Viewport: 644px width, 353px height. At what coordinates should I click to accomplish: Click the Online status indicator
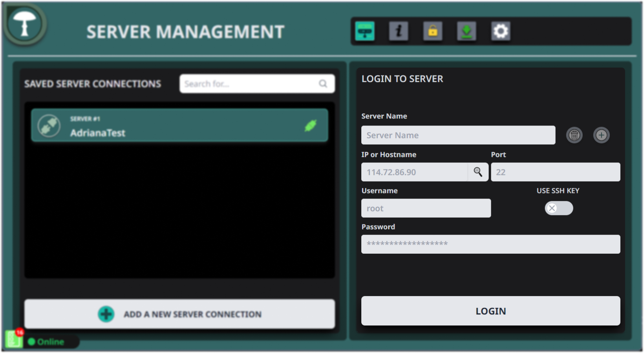46,342
